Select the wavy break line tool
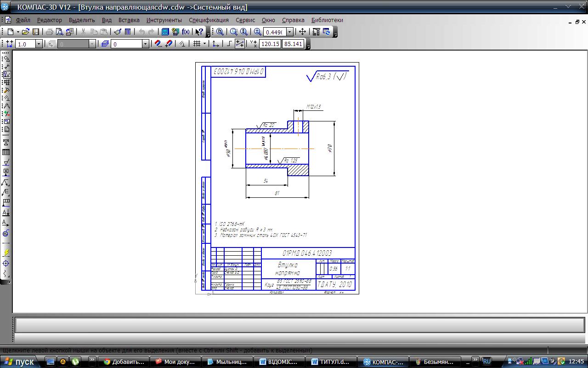 point(6,273)
